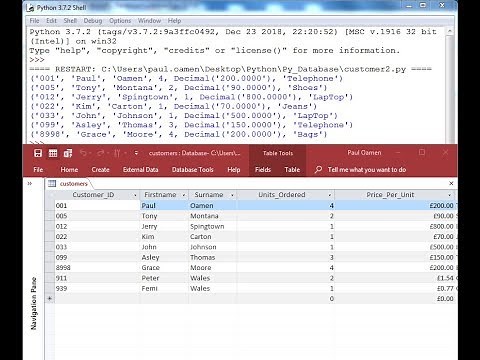Open the Window menu in Python Shell
The image size is (480, 360).
(x=149, y=21)
